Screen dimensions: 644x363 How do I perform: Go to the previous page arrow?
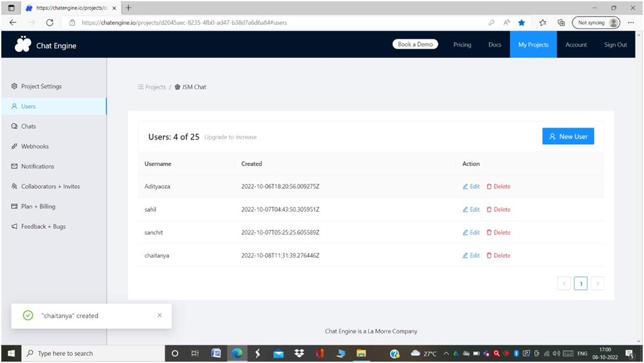pyautogui.click(x=564, y=283)
